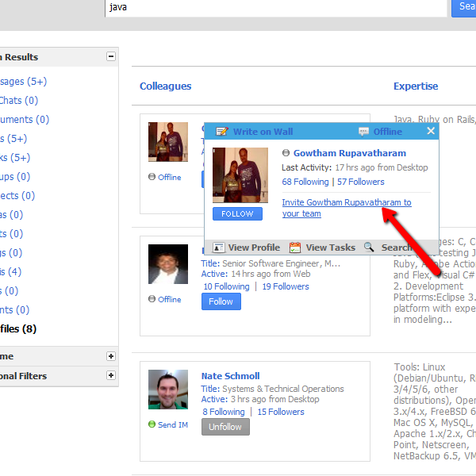Click the Offline chat bubble icon in popup header
This screenshot has height=476, width=476.
point(363,132)
